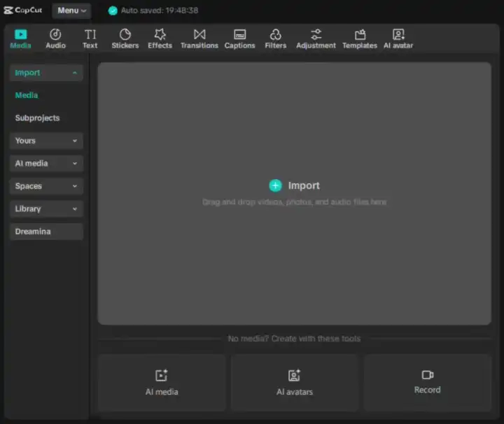Select Media under Import
504x424 pixels.
[27, 95]
